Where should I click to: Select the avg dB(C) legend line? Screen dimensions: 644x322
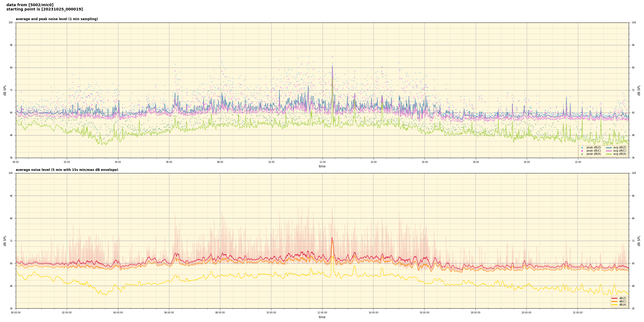tap(609, 151)
